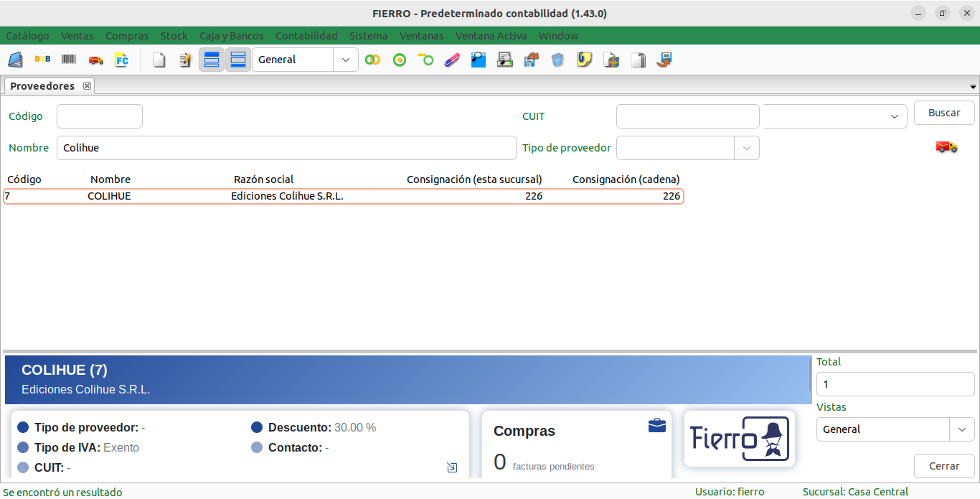The image size is (980, 499).
Task: Focus the Código input field
Action: [x=100, y=116]
